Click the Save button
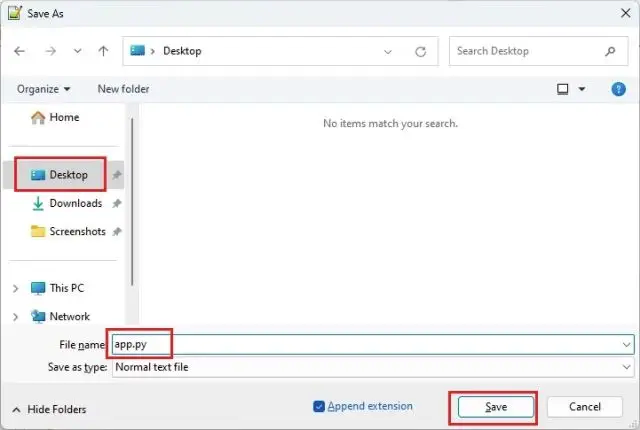This screenshot has height=430, width=640. pos(496,407)
